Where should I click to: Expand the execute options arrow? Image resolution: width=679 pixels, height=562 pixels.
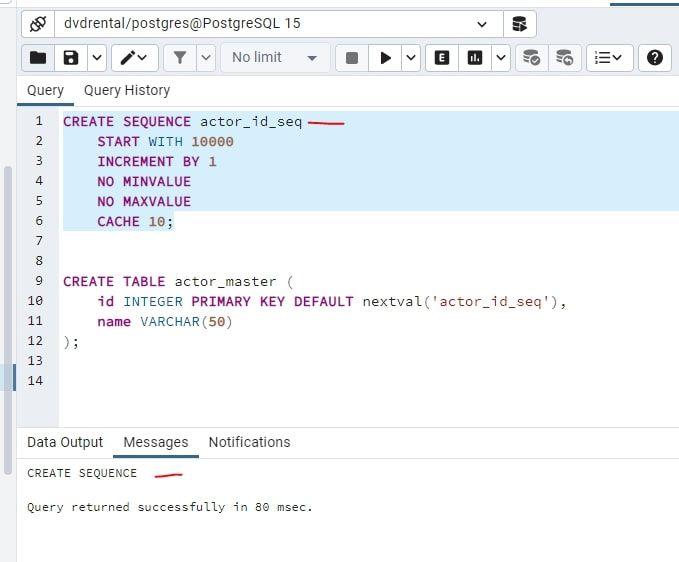click(411, 58)
